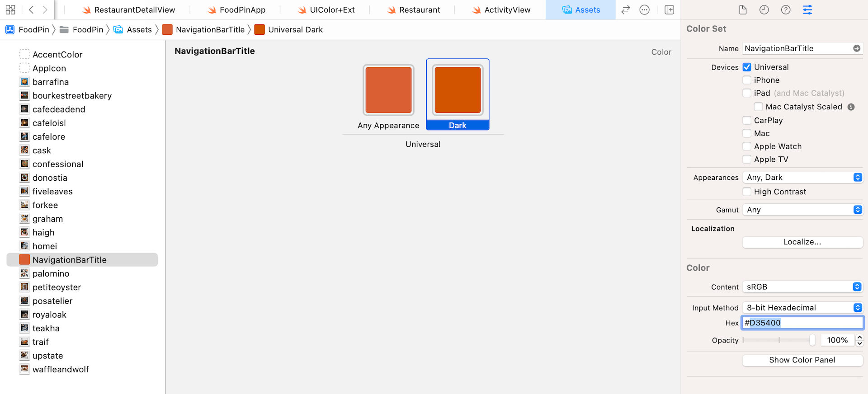Open the related items grid icon
This screenshot has width=868, height=394.
pyautogui.click(x=10, y=9)
